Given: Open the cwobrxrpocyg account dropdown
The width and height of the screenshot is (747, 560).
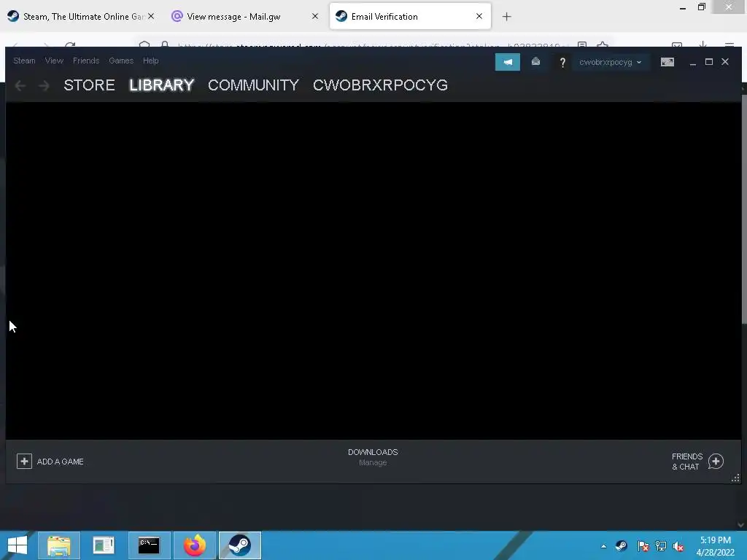Looking at the screenshot, I should click(x=611, y=62).
